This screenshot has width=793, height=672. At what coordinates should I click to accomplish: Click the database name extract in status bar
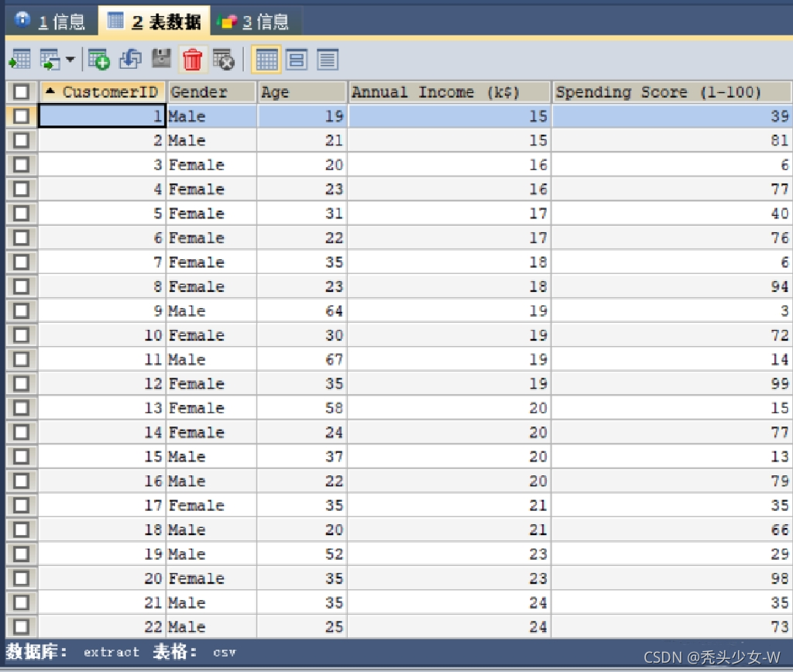pyautogui.click(x=112, y=653)
